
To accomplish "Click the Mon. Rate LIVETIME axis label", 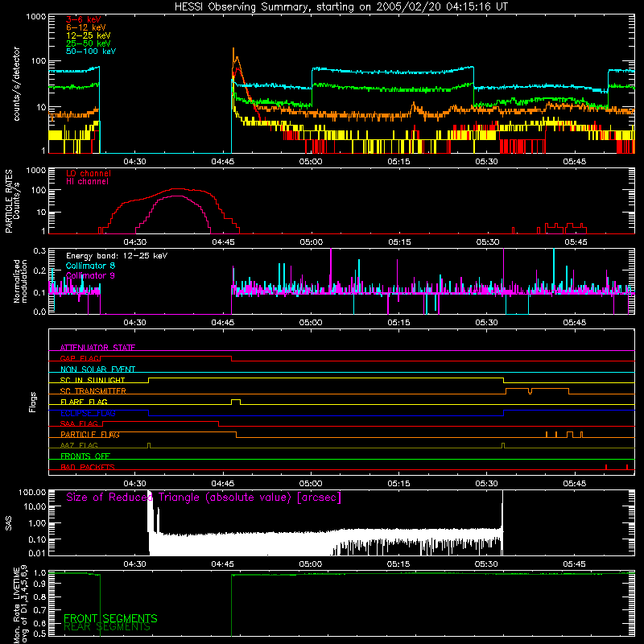I will (x=20, y=605).
